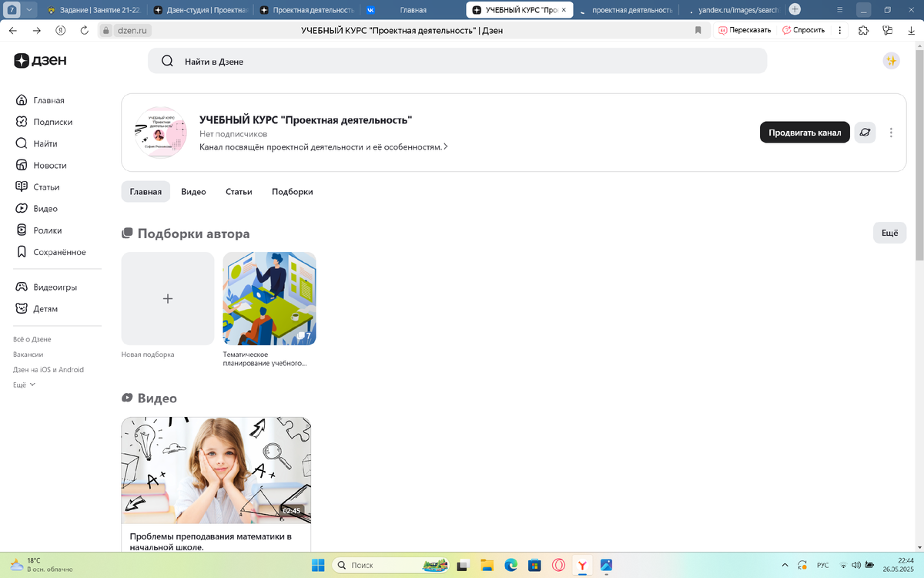This screenshot has width=924, height=578.
Task: Switch to the Видео channel tab
Action: (x=193, y=191)
